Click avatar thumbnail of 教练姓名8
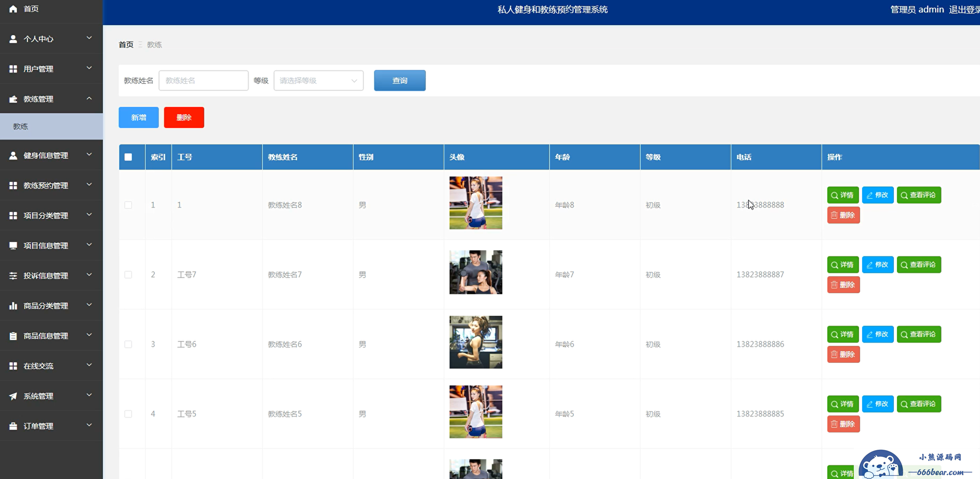The height and width of the screenshot is (479, 980). [476, 203]
